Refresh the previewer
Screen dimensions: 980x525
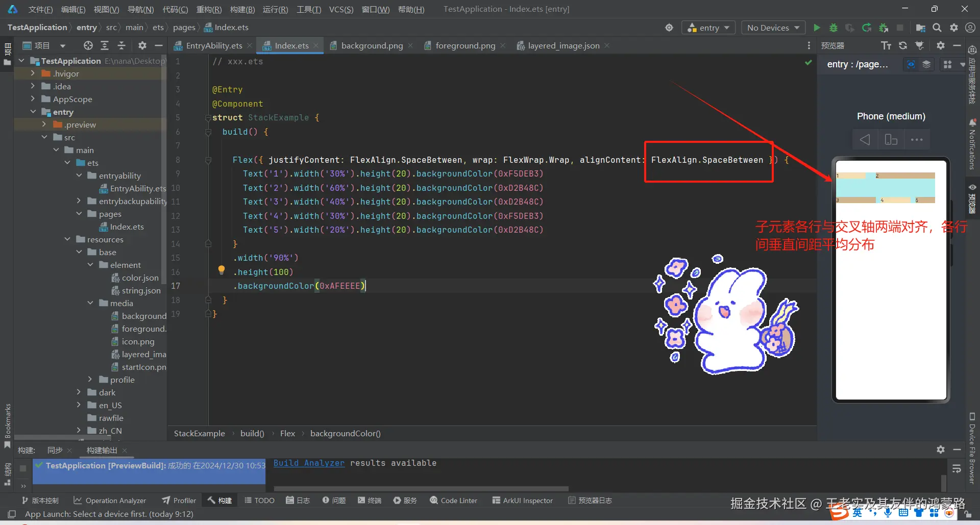(903, 45)
